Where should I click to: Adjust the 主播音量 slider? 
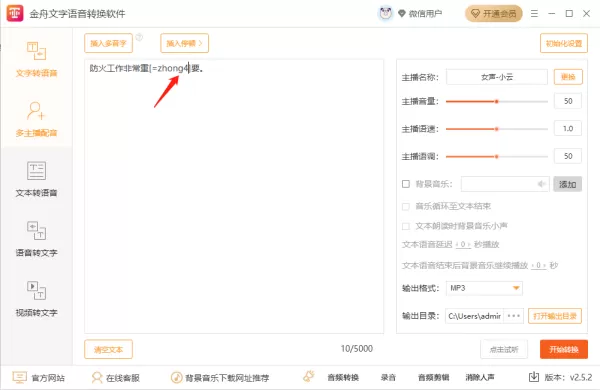coord(497,101)
